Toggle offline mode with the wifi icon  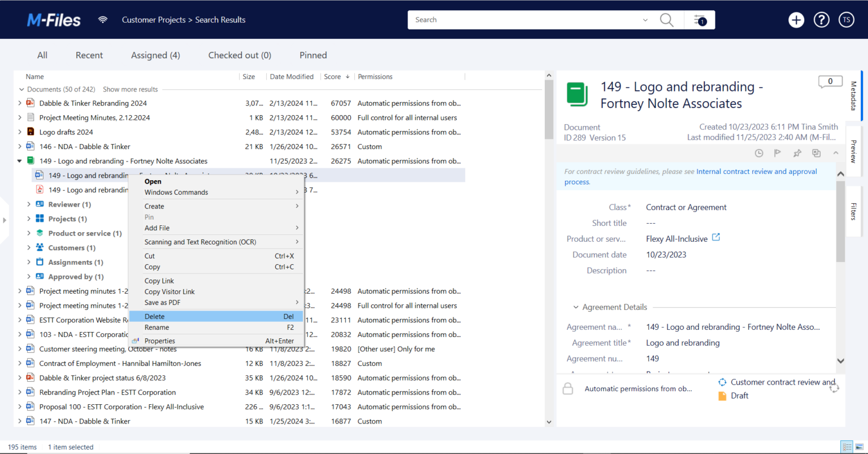[103, 19]
